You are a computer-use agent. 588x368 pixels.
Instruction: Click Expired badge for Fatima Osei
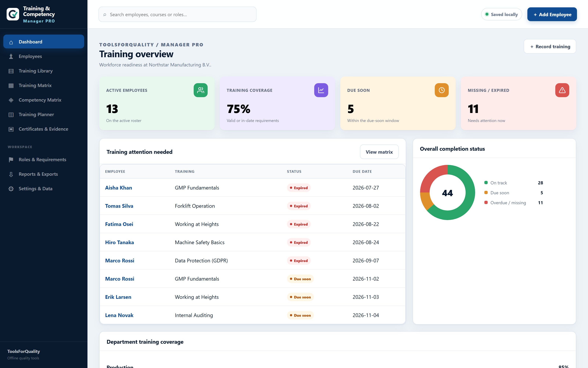tap(299, 224)
